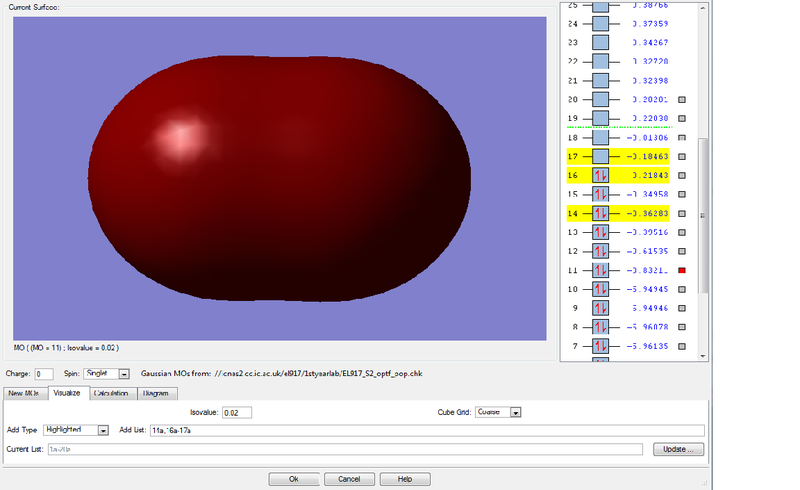Toggle the surface square for MO 12
800x490 pixels.
coord(682,251)
